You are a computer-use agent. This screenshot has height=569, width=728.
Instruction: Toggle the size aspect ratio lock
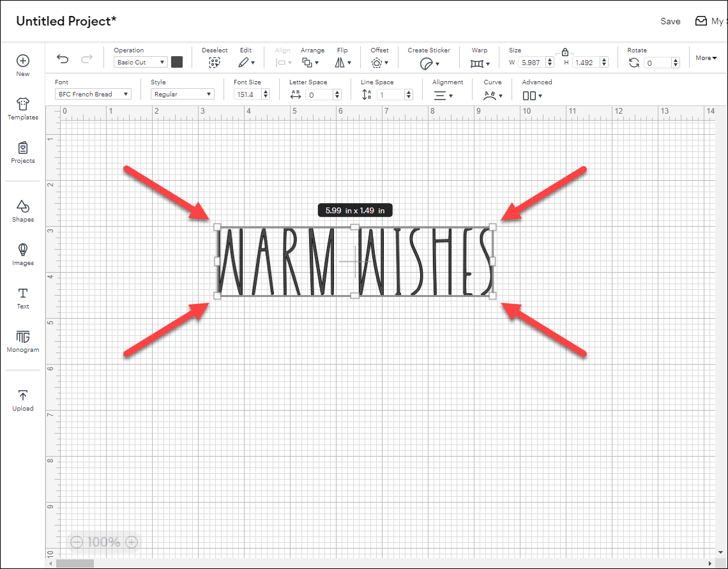coord(565,52)
